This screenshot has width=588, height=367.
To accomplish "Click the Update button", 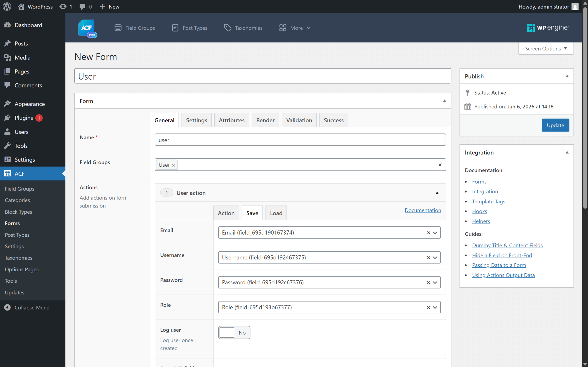I will tap(555, 125).
